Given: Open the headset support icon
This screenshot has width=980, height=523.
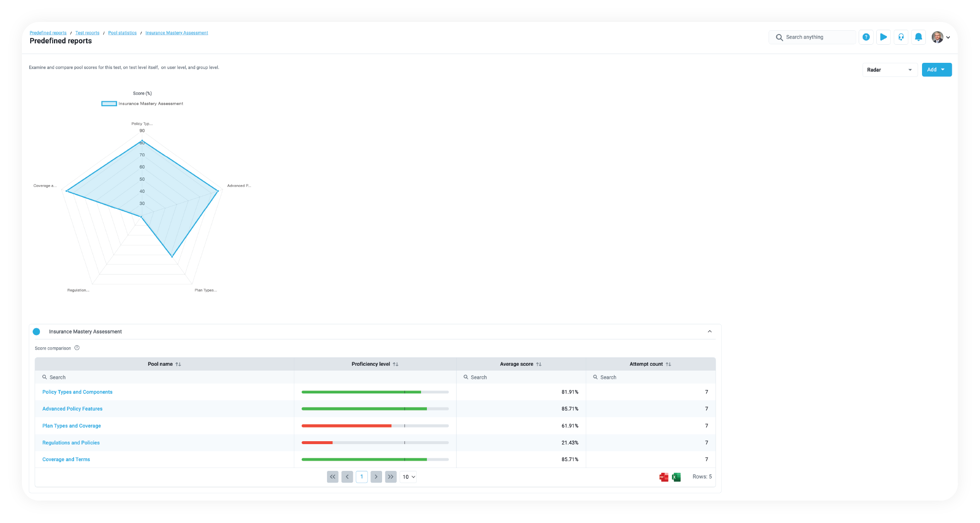Looking at the screenshot, I should (901, 37).
